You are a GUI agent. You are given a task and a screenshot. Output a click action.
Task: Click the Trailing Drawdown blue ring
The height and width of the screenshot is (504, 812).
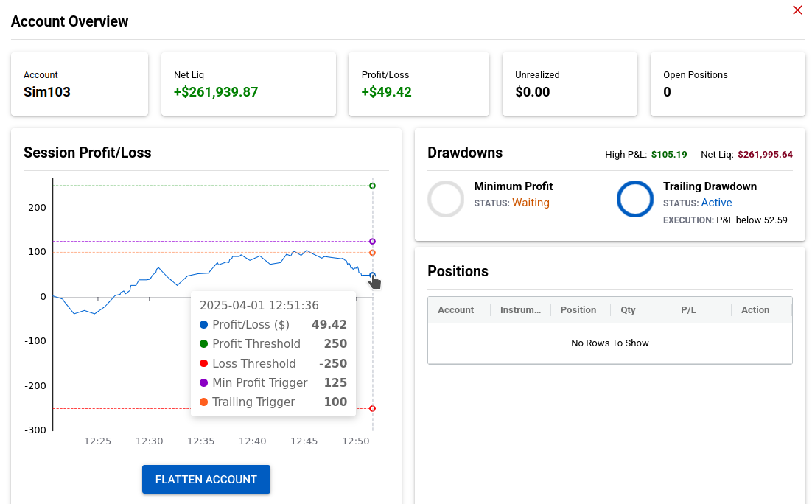[x=635, y=199]
